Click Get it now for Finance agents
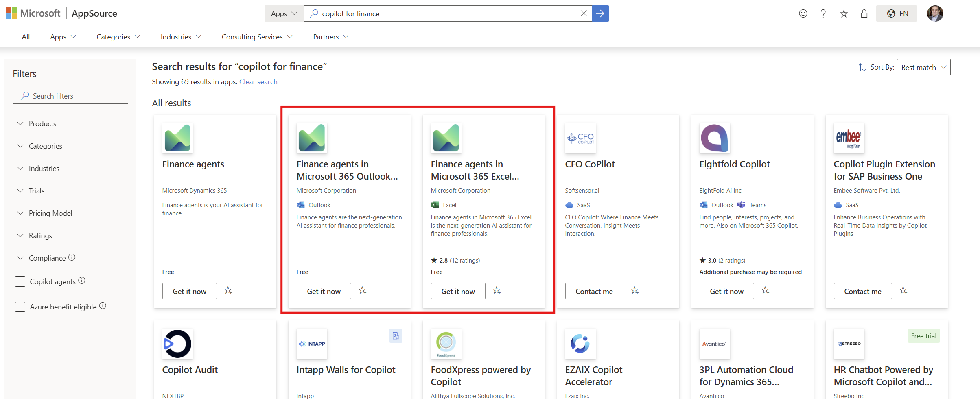980x399 pixels. 190,291
